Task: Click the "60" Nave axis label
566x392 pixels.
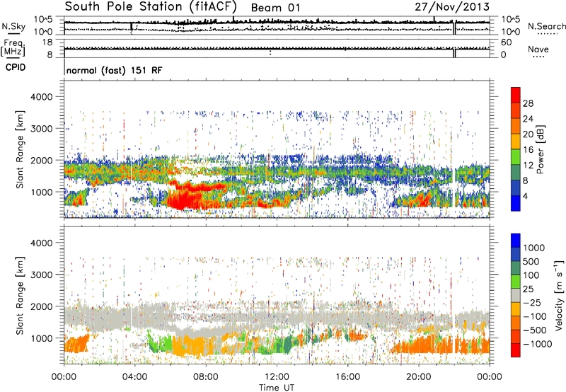Action: pos(506,42)
